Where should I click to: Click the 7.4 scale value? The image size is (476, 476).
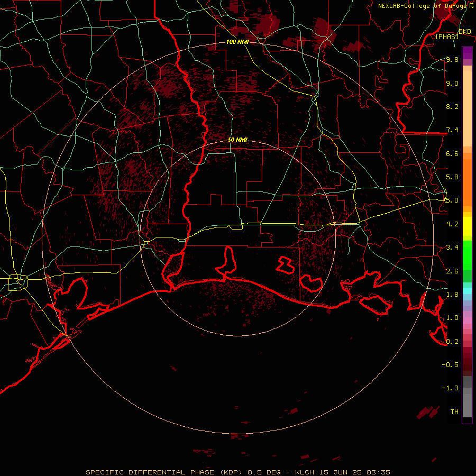pos(452,130)
